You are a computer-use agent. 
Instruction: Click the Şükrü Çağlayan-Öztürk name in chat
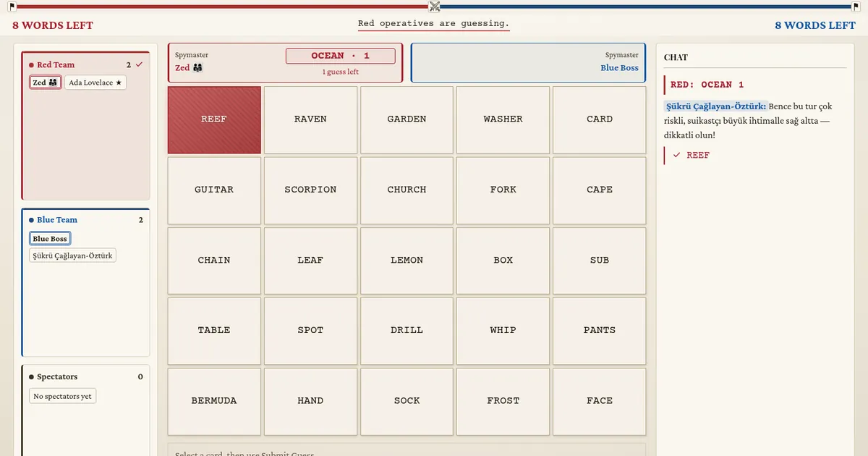coord(715,106)
